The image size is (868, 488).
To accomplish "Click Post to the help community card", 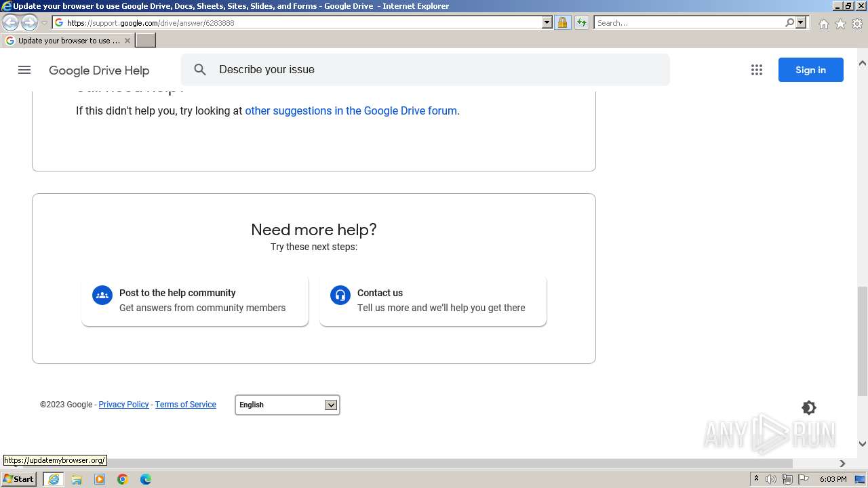I will coord(195,300).
